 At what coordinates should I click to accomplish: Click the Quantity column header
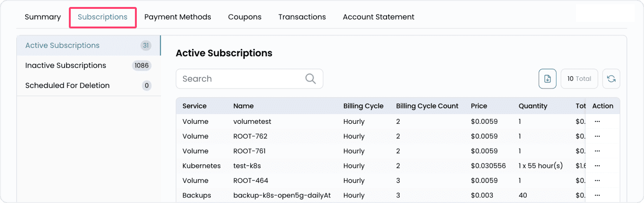[x=533, y=106]
